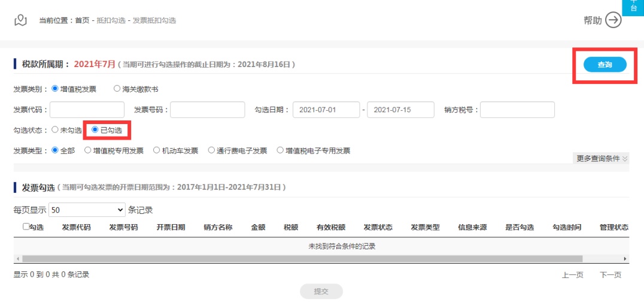Click the help arrow circle icon

(x=613, y=20)
